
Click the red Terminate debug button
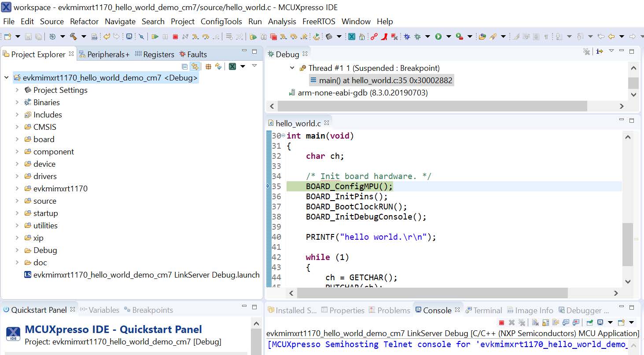(175, 37)
